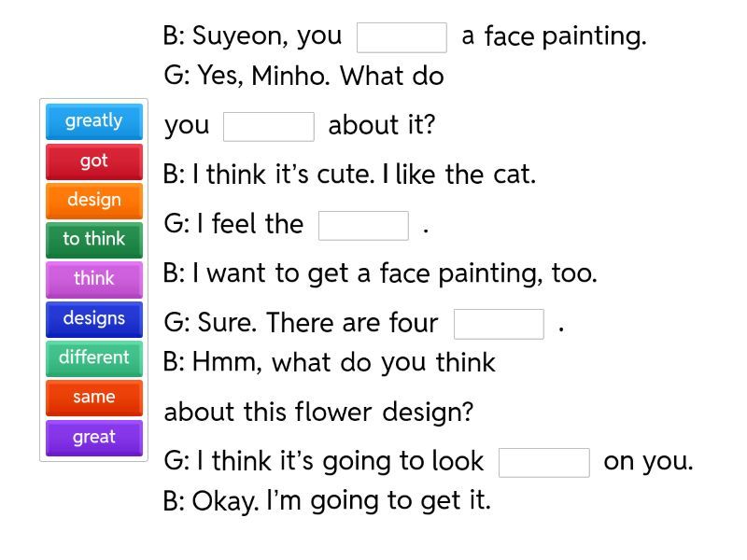Select the purple 'great' word tile
Image resolution: width=747 pixels, height=560 pixels.
coord(93,438)
